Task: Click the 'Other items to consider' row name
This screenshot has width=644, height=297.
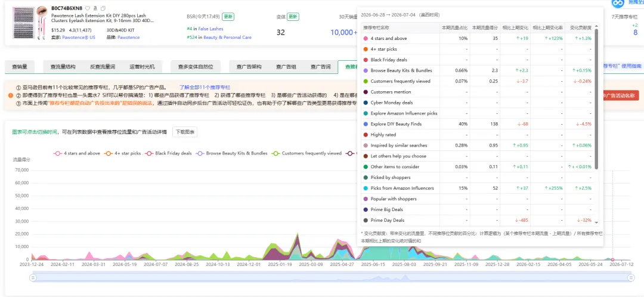Action: [395, 167]
